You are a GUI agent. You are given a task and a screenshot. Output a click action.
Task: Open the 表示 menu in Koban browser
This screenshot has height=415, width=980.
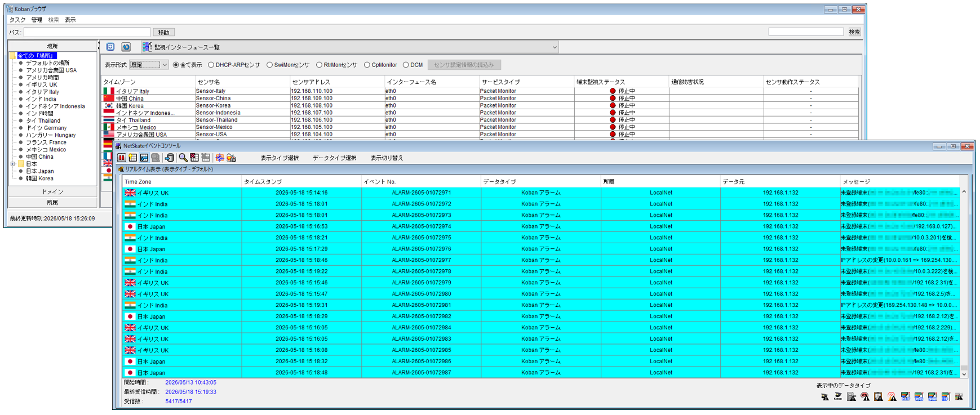70,20
